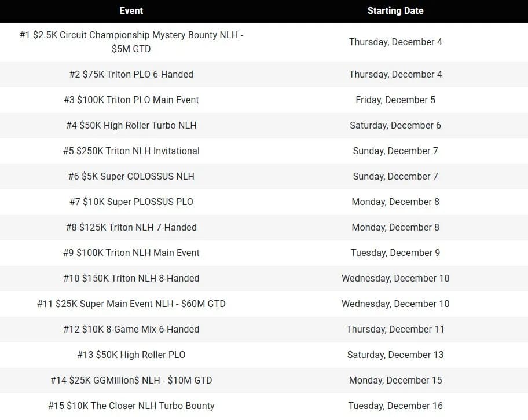Click the $150K Triton NLH 8-Handed event
This screenshot has height=420, width=528.
tap(131, 278)
